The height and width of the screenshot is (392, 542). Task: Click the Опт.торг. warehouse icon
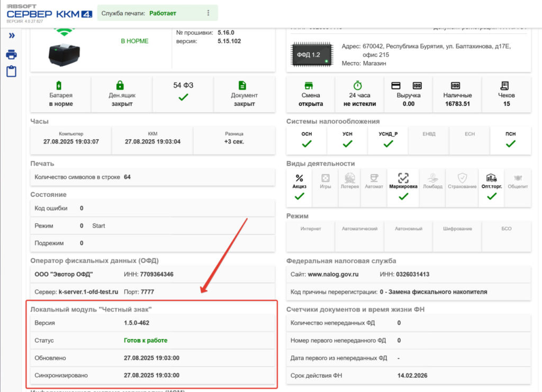point(492,178)
